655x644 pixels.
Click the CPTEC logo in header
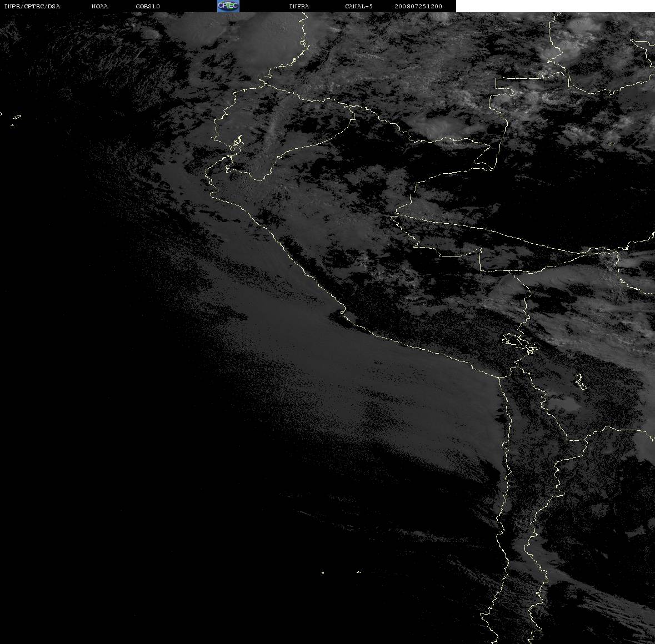click(x=228, y=6)
